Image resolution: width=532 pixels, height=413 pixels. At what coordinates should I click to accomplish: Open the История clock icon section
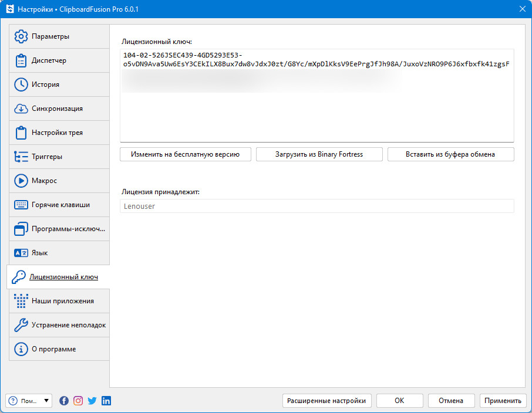point(21,84)
